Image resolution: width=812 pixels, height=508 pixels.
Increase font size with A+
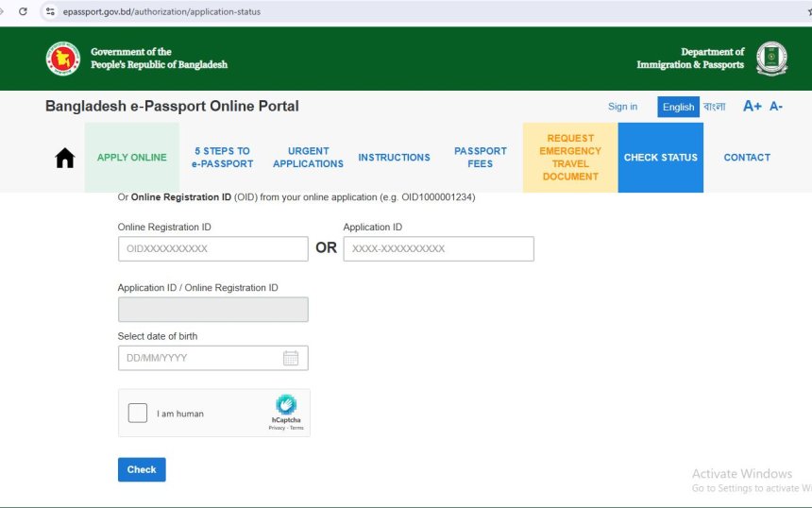tap(752, 107)
